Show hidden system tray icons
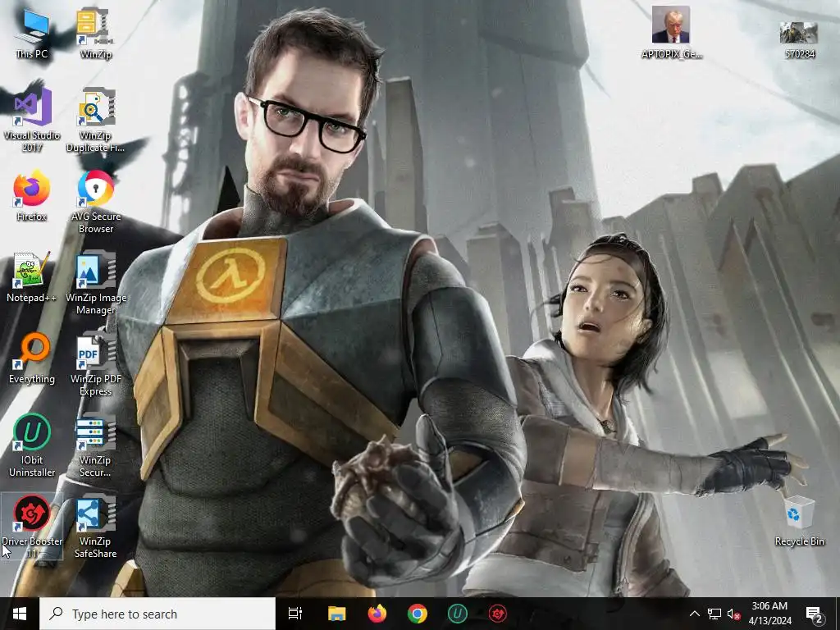This screenshot has width=840, height=630. click(694, 614)
